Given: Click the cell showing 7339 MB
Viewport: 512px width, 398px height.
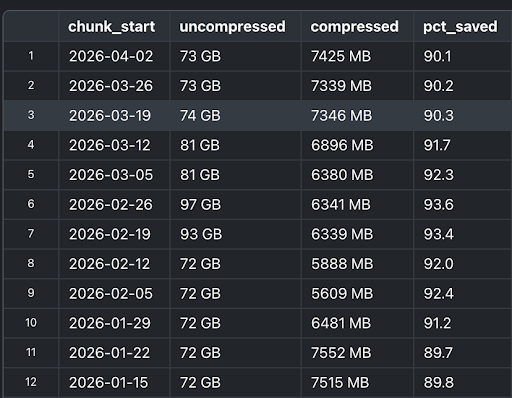Looking at the screenshot, I should pyautogui.click(x=357, y=86).
